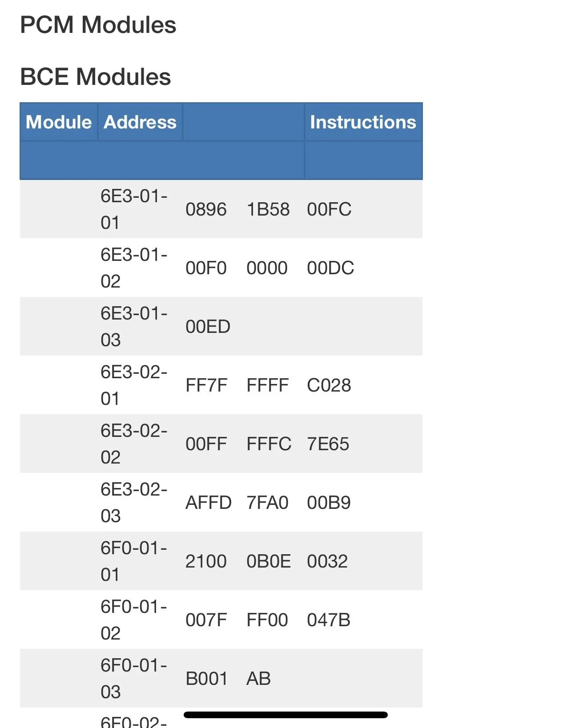
Task: Select the value 1B58
Action: [268, 209]
